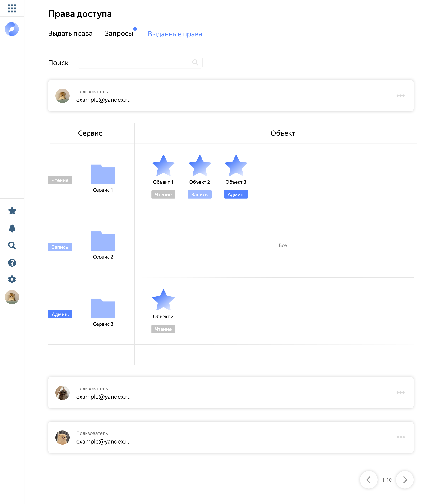
Task: Click the Админ. badge under Объект 3
Action: click(x=236, y=194)
